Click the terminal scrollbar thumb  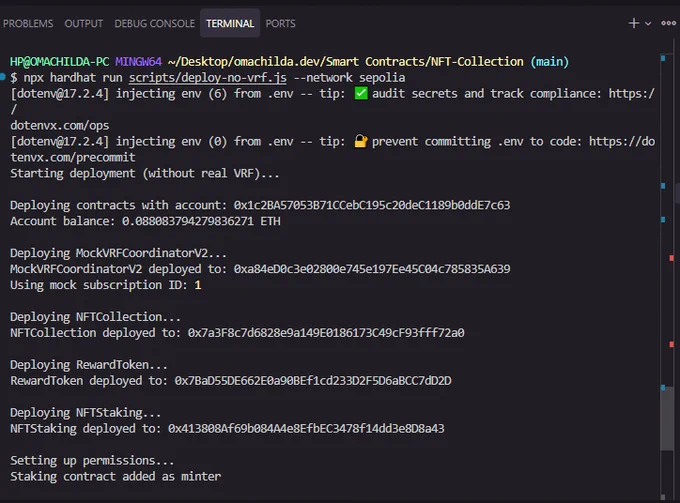[667, 417]
